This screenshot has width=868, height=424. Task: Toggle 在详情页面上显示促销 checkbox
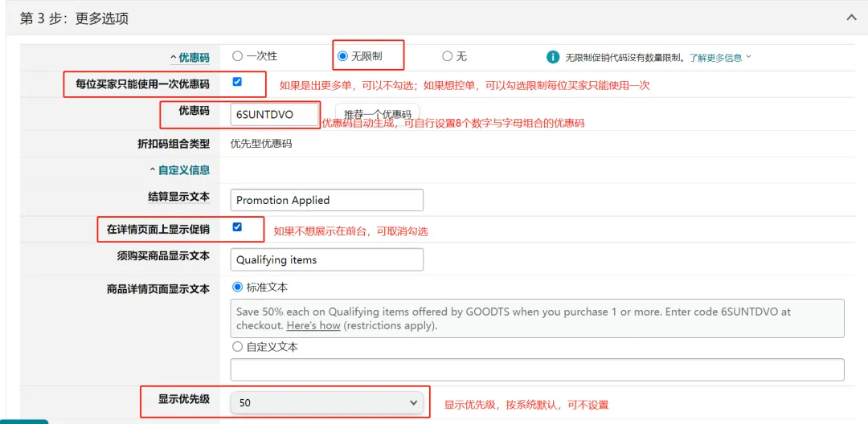(237, 226)
